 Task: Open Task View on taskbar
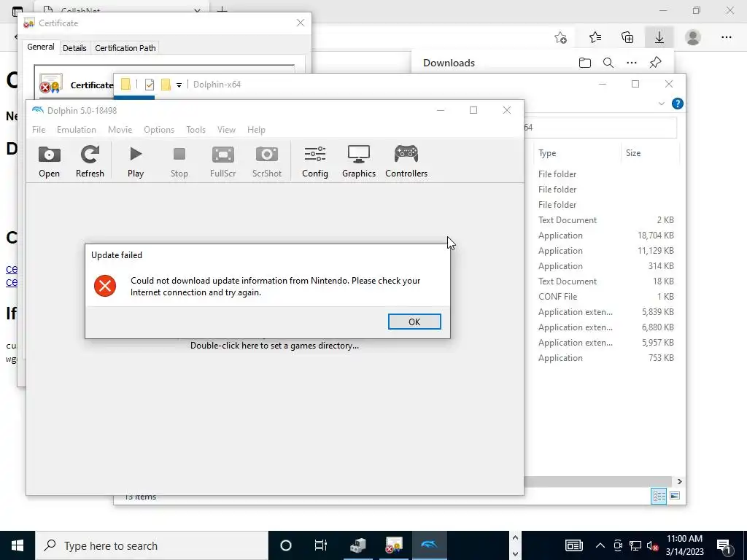pos(321,545)
